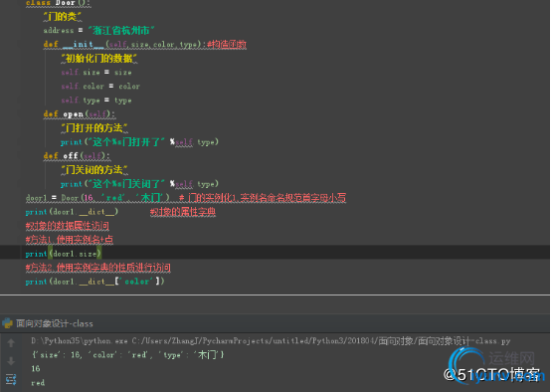This screenshot has height=392, width=551.
Task: Click the 'self.type = type' line
Action: tap(96, 100)
